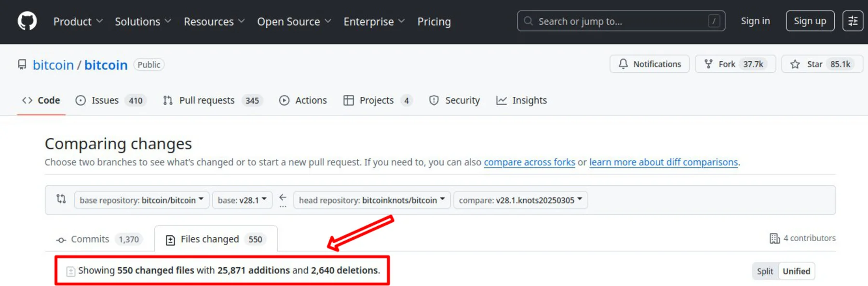Click the Notifications bell button
This screenshot has height=286, width=868.
pos(649,64)
